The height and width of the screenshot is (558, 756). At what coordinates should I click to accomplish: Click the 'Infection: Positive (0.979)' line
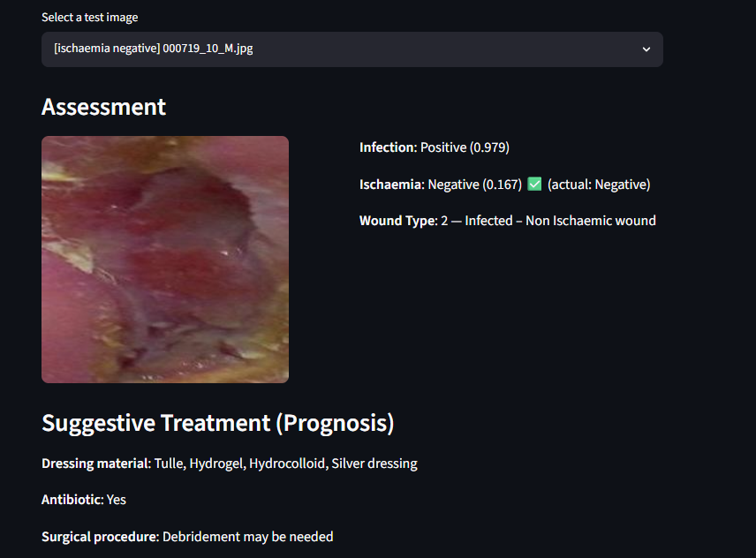[x=435, y=147]
